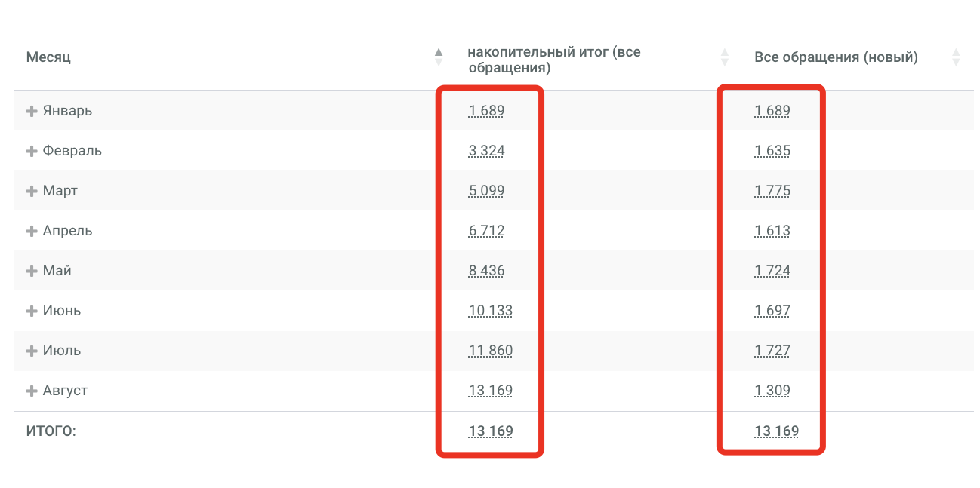980x488 pixels.
Task: Sort by Месяц column header
Action: [x=48, y=57]
